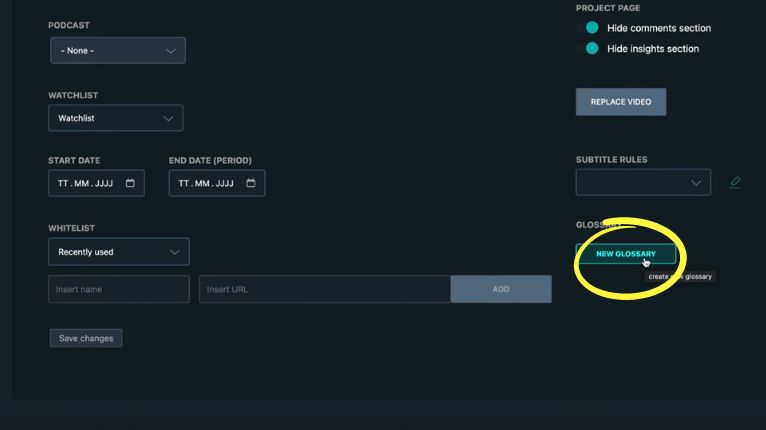
Task: Open the Watchlist dropdown
Action: 116,118
